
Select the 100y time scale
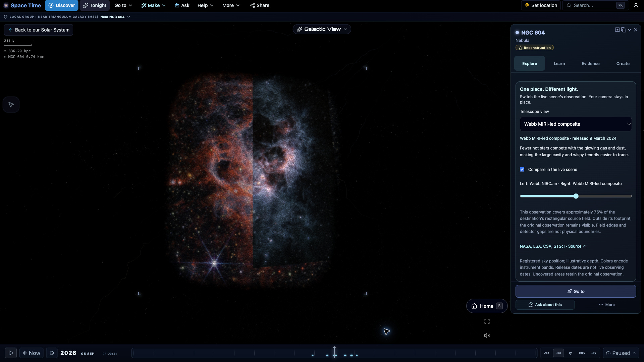point(582,353)
